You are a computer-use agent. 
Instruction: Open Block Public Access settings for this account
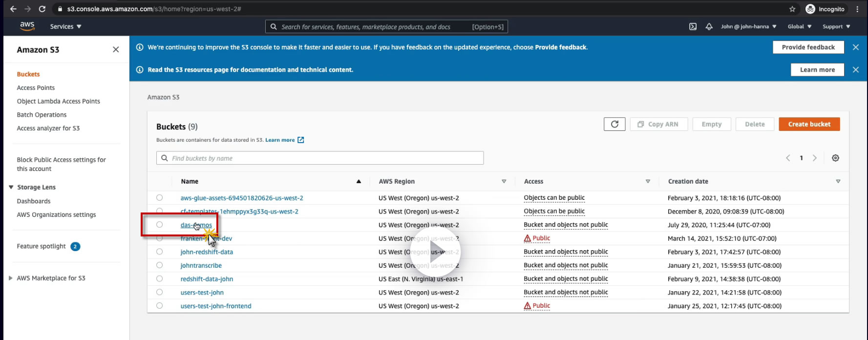[x=61, y=164]
